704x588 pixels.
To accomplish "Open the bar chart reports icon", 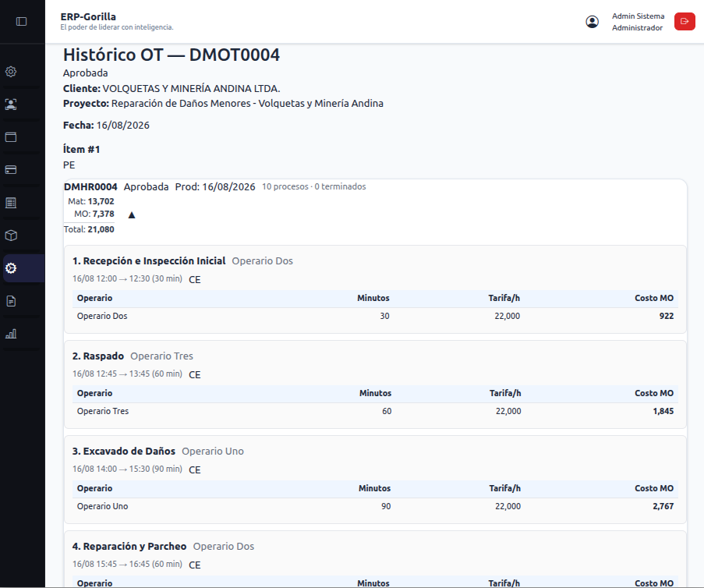I will point(11,334).
